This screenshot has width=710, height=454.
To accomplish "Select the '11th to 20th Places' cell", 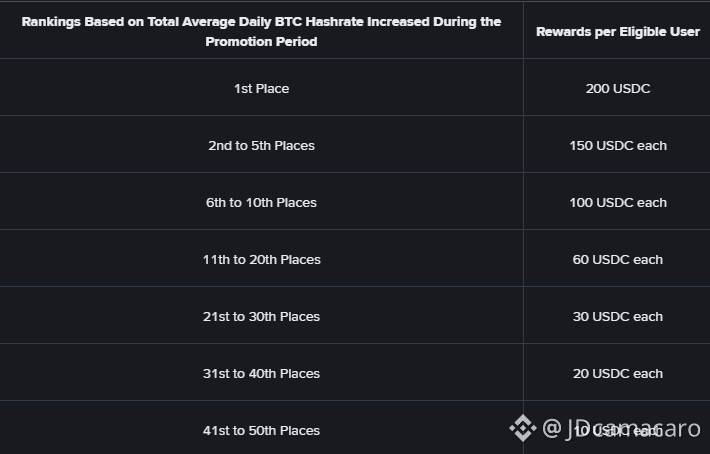I will 261,260.
